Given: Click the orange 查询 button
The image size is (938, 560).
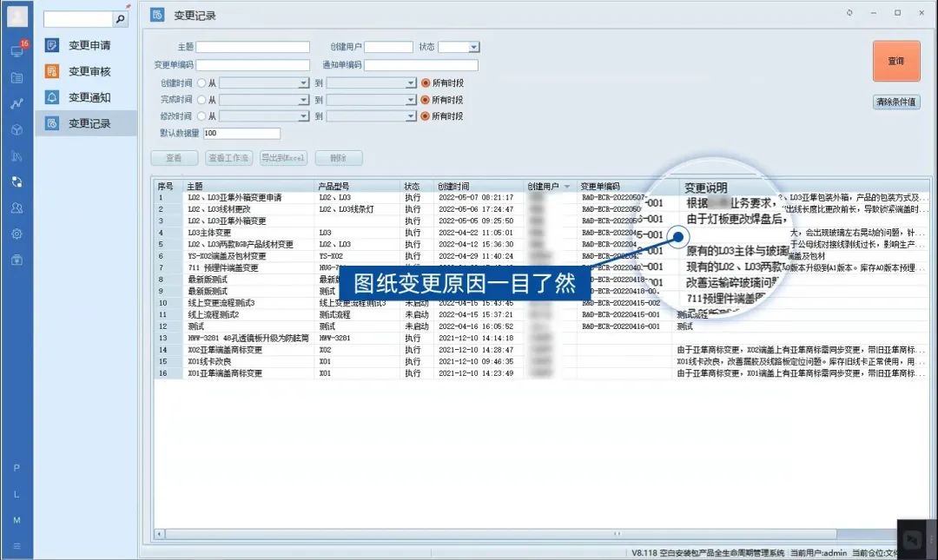Looking at the screenshot, I should [895, 62].
